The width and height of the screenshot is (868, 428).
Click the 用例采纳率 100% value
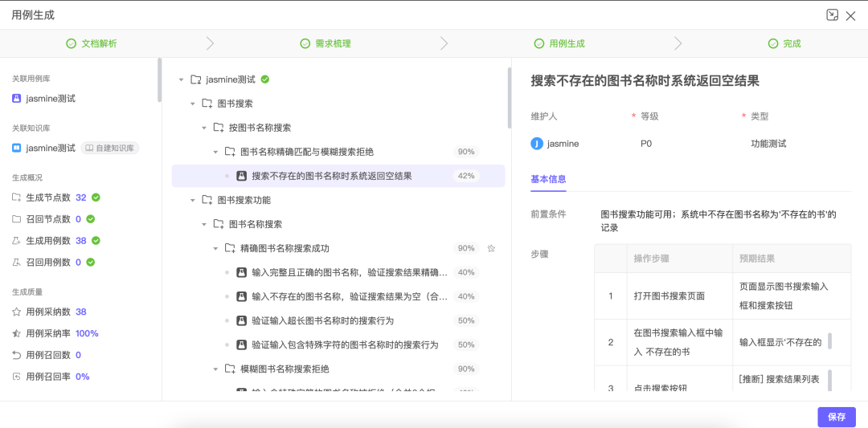[87, 333]
